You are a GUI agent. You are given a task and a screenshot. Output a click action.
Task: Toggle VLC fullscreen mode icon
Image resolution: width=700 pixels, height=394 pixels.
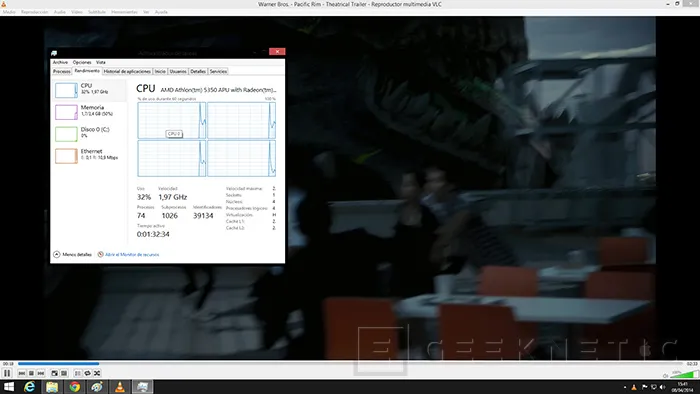54,373
